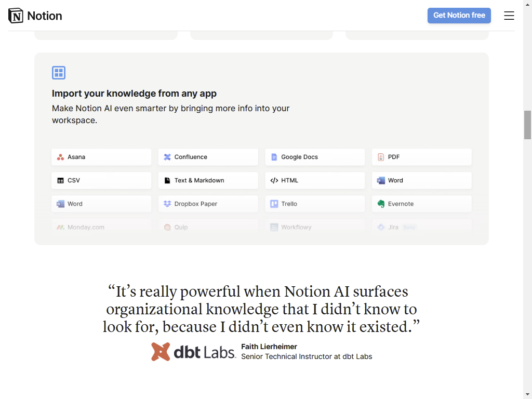The height and width of the screenshot is (399, 532).
Task: Click the dbt Labs logo
Action: tap(193, 352)
